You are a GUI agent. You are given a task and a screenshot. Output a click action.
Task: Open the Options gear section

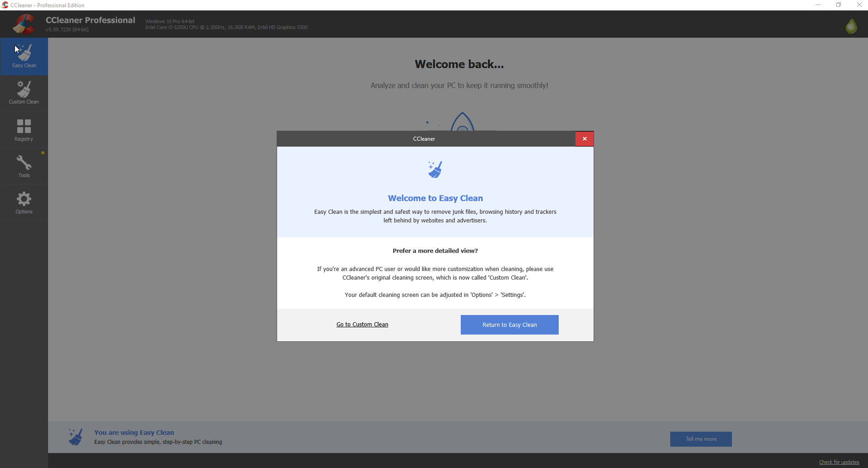pyautogui.click(x=24, y=202)
